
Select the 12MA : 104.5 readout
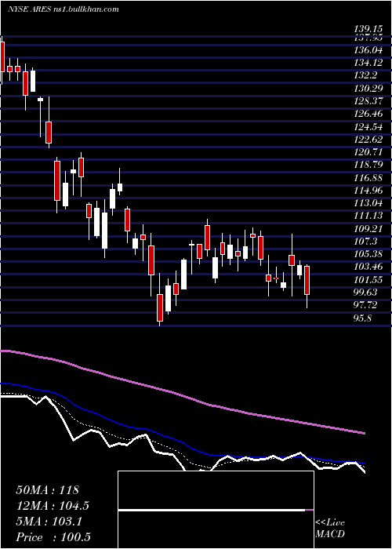(x=53, y=506)
